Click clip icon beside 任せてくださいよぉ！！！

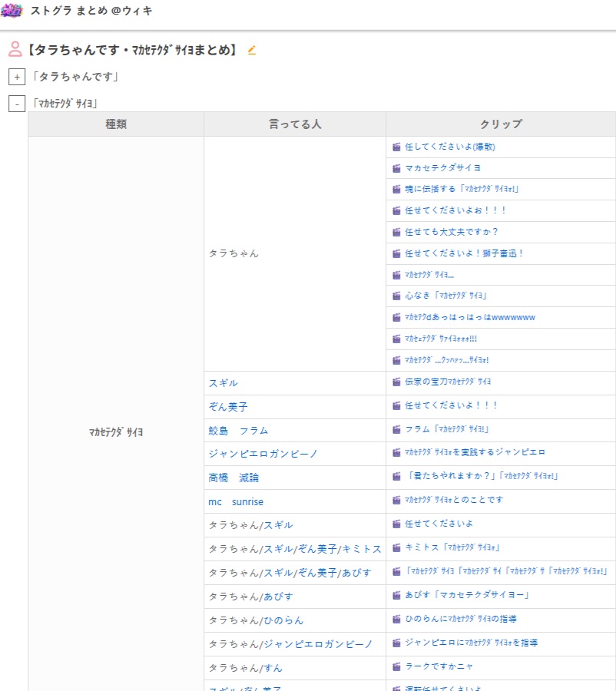(396, 210)
